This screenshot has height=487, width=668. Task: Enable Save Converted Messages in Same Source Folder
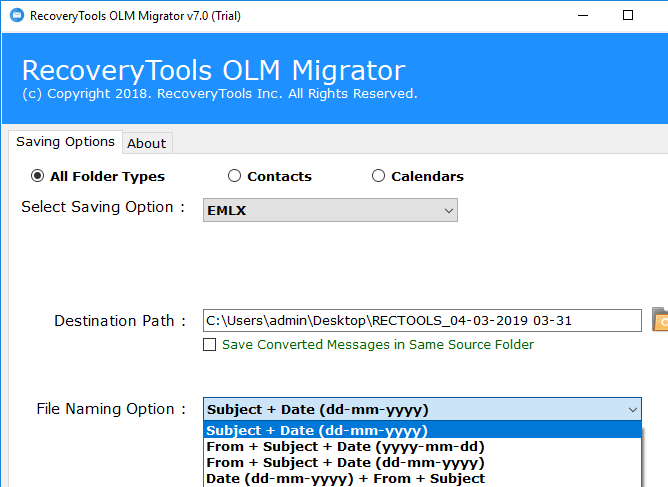tap(209, 344)
